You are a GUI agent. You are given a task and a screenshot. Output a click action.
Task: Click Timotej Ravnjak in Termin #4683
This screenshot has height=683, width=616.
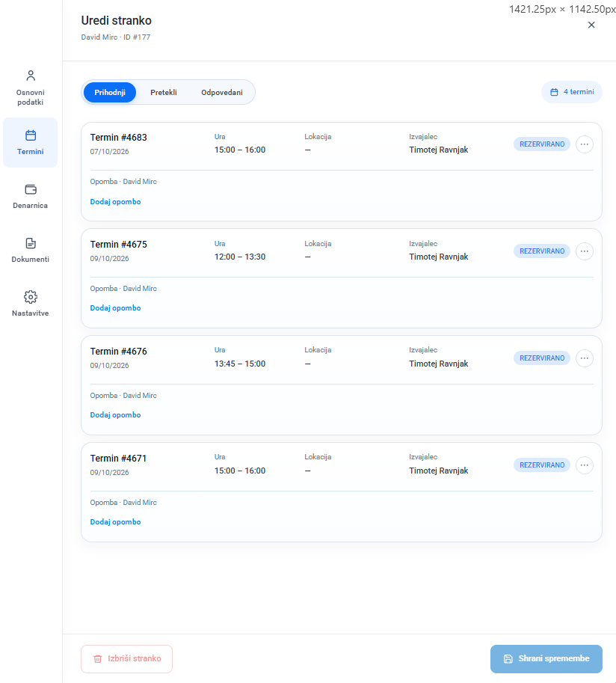pyautogui.click(x=439, y=150)
